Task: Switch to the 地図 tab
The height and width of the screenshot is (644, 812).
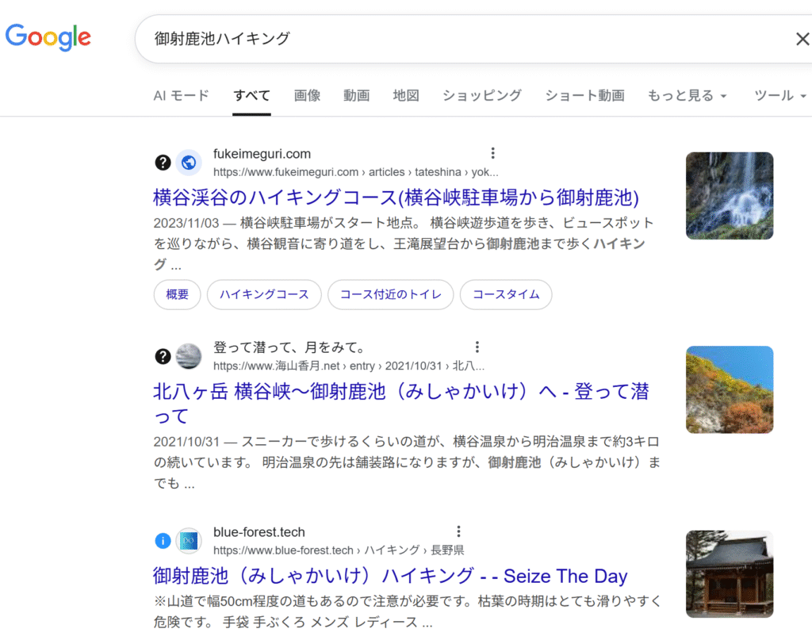Action: (x=406, y=96)
